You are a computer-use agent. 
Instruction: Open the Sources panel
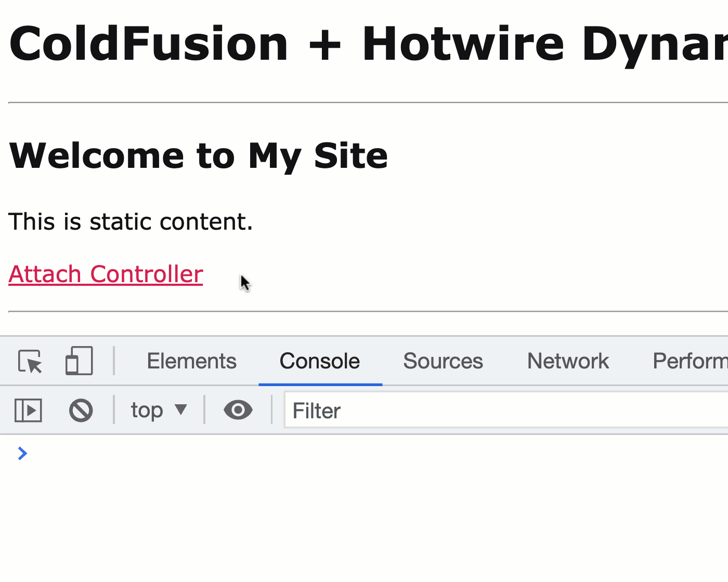point(443,361)
